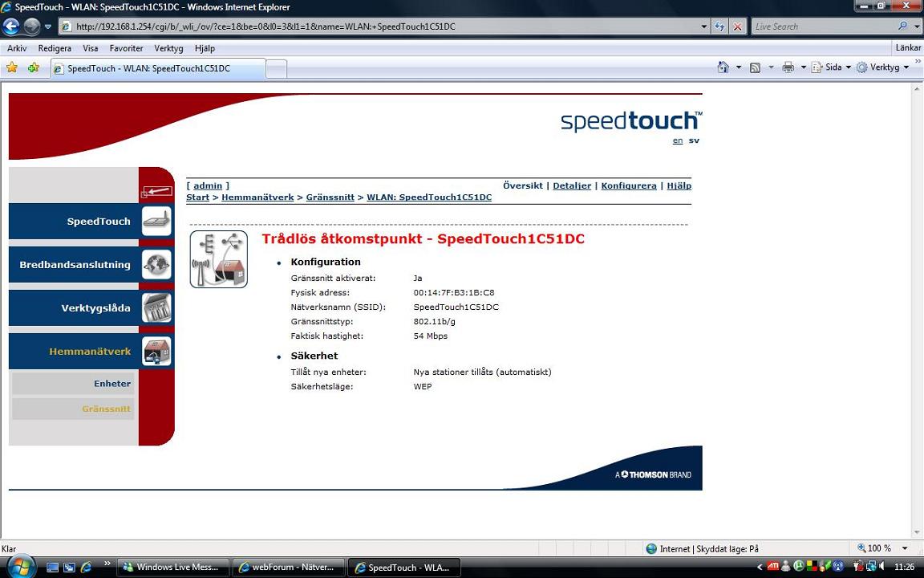Switch language to English (en)
The image size is (924, 578).
(x=678, y=140)
